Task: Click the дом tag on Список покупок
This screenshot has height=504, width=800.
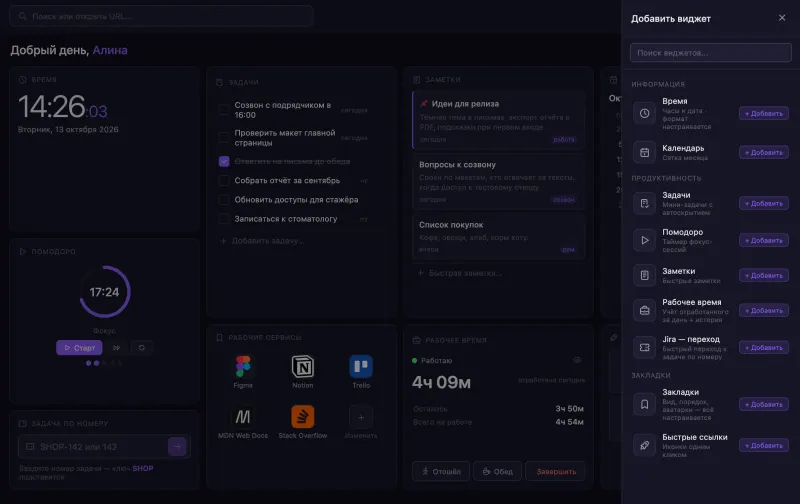Action: coord(568,249)
